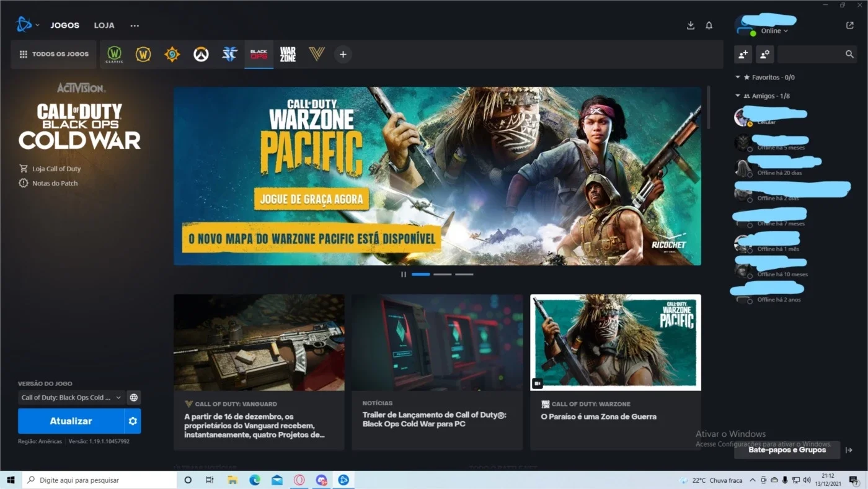
Task: Open the downloads icon
Action: tap(691, 25)
